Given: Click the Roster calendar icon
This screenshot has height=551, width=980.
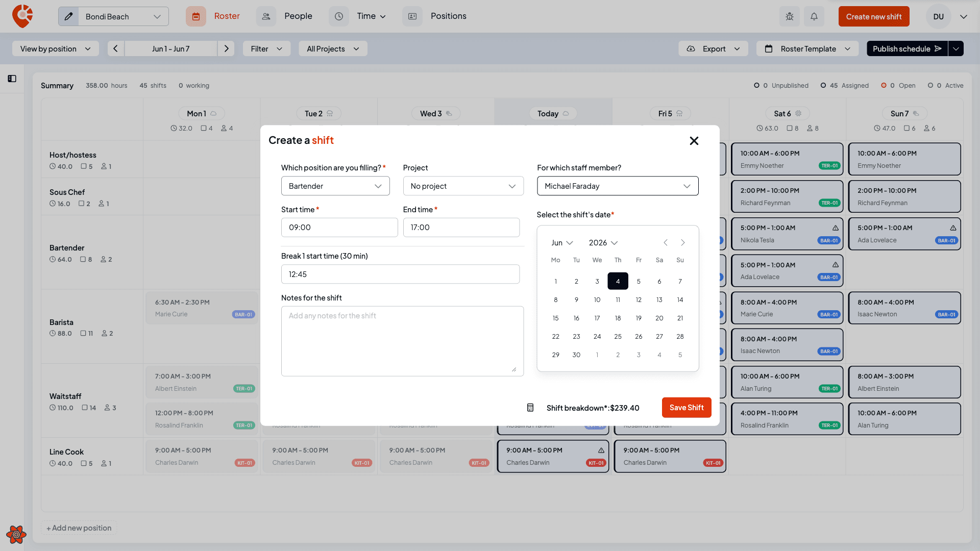Looking at the screenshot, I should pyautogui.click(x=196, y=16).
